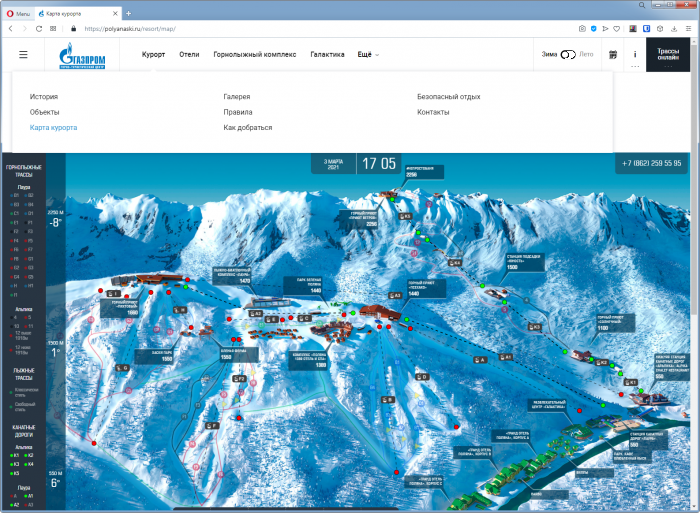Image resolution: width=700 pixels, height=513 pixels.
Task: Toggle the K1 cable car in legend
Action: (15, 455)
